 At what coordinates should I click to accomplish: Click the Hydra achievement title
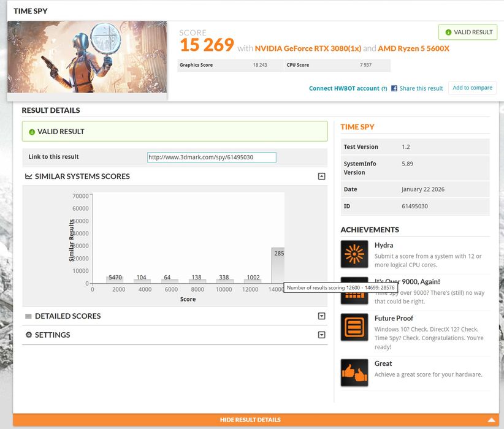click(384, 245)
